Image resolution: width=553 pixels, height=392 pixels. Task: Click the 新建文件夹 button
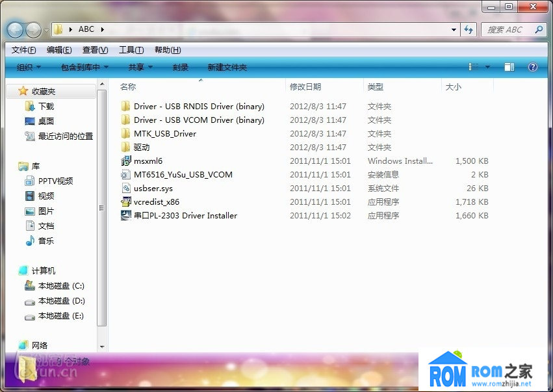click(x=227, y=67)
